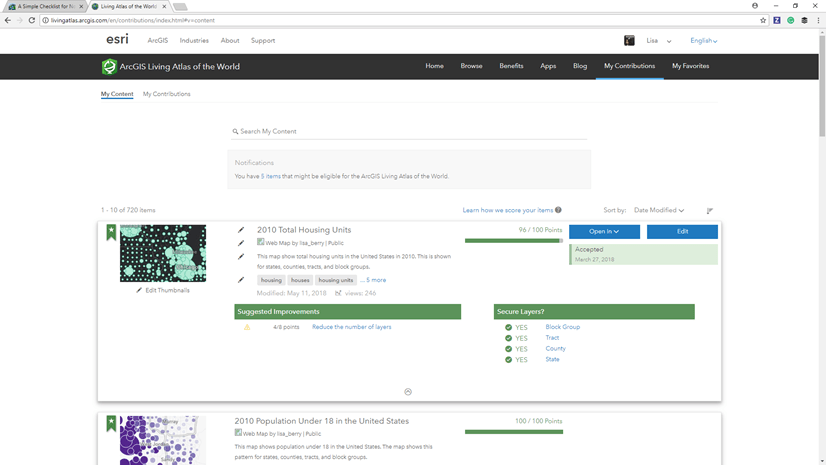The image size is (826, 465).
Task: Collapse the housing units card with the up arrow
Action: click(408, 392)
